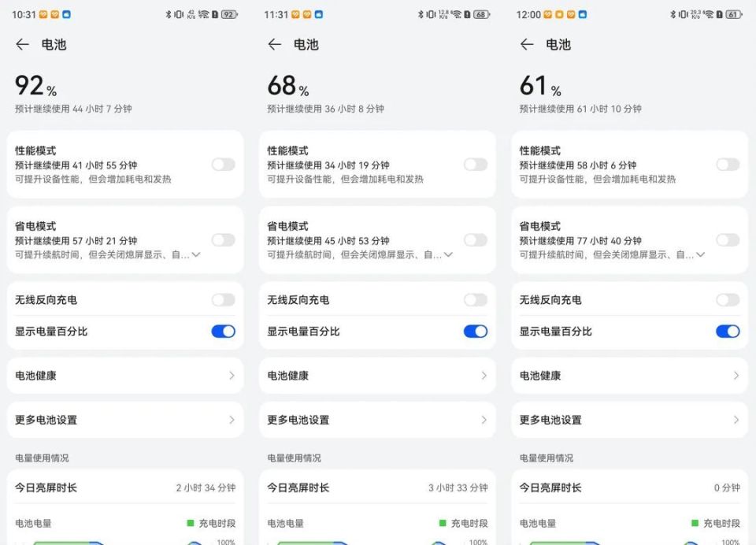Enable the 无线反向充电 reverse charging toggle
The width and height of the screenshot is (756, 545).
pyautogui.click(x=223, y=299)
